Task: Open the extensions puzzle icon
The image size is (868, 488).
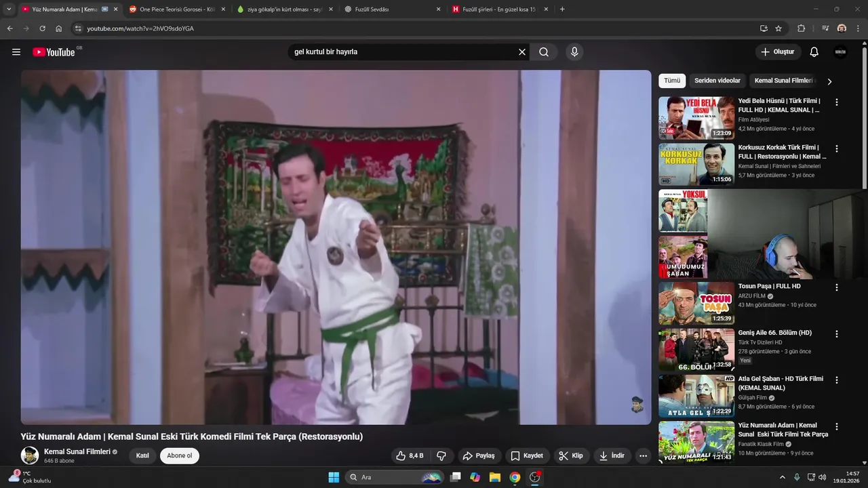Action: (801, 28)
